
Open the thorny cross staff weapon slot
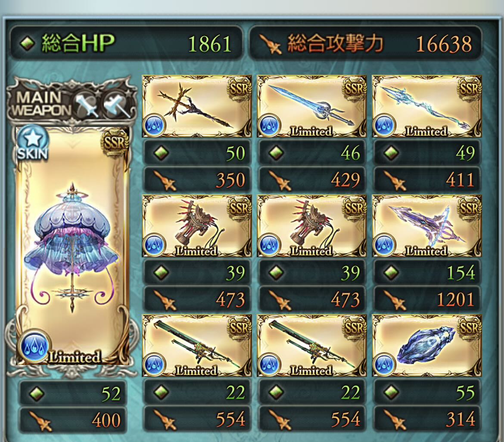click(197, 107)
